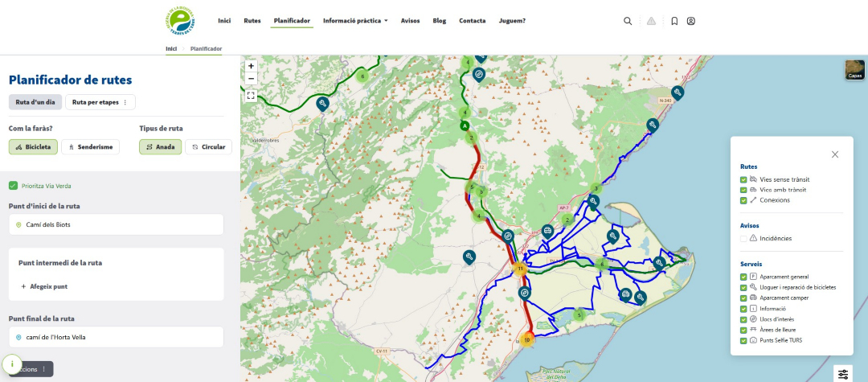The image size is (868, 382).
Task: Zoom out on the map
Action: click(x=252, y=79)
